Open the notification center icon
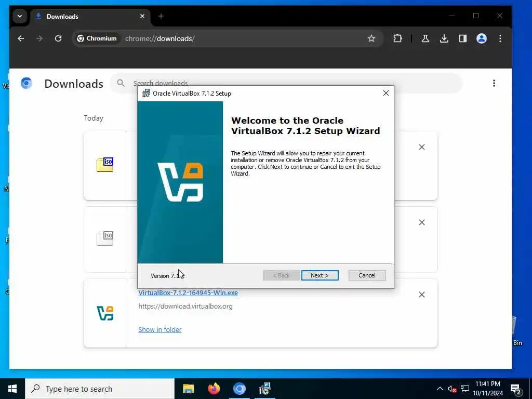532x399 pixels. pyautogui.click(x=516, y=389)
